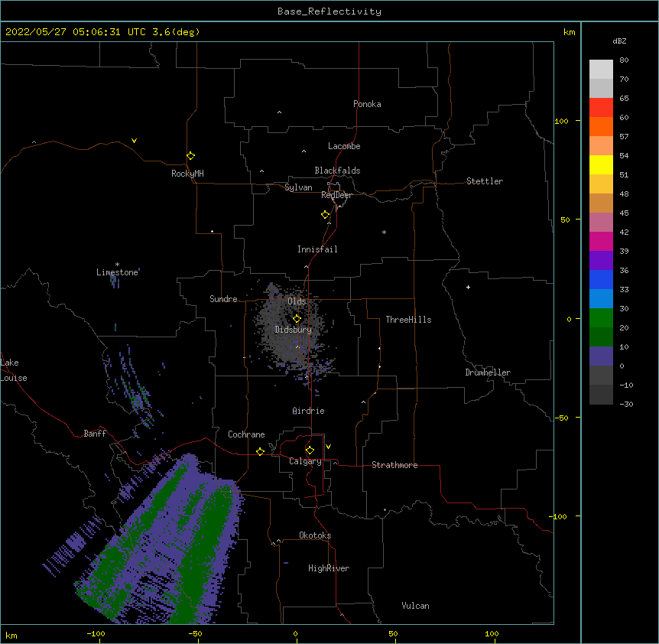Click the Banff label
This screenshot has width=659, height=644.
(95, 434)
